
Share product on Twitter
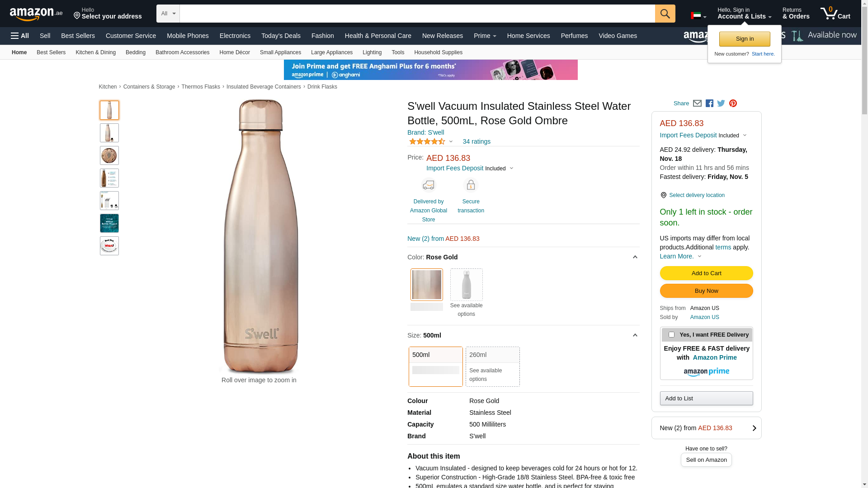[x=721, y=103]
